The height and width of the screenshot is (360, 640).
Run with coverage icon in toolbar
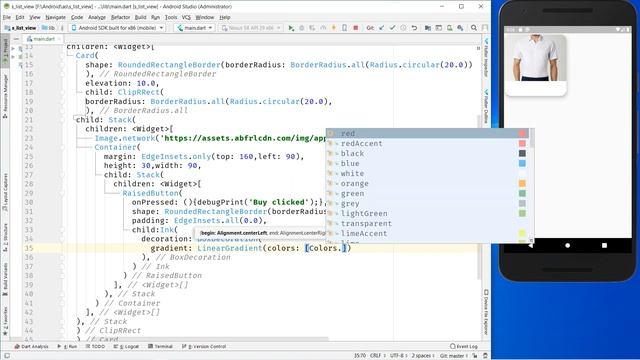tap(312, 28)
